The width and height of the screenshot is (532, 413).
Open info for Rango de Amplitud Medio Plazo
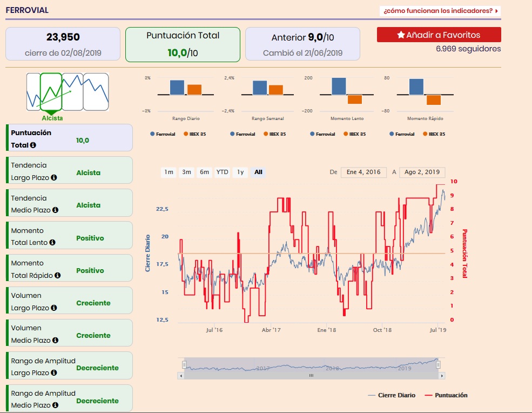tap(55, 405)
